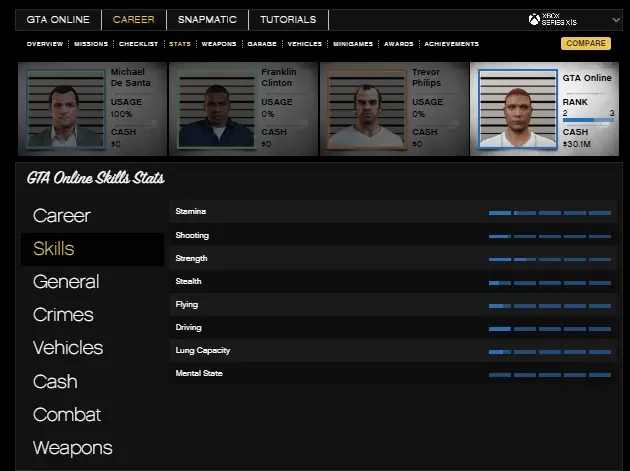
Task: Go to the MINIGAMES section
Action: pyautogui.click(x=353, y=44)
